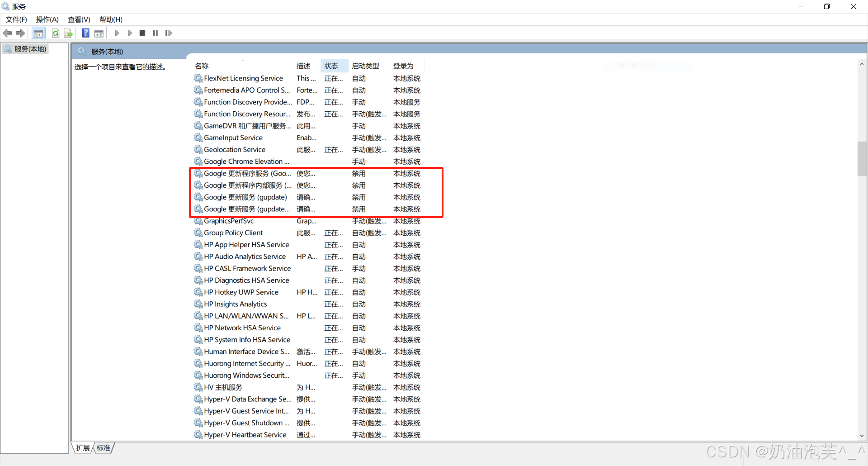Sort by the 名称 column header
868x466 pixels.
point(242,66)
